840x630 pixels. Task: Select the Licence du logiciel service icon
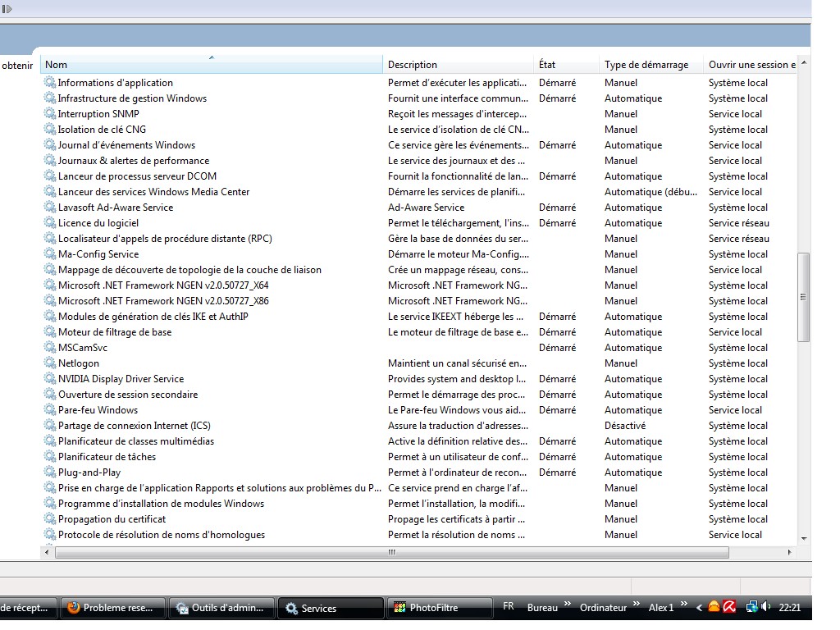tap(50, 222)
